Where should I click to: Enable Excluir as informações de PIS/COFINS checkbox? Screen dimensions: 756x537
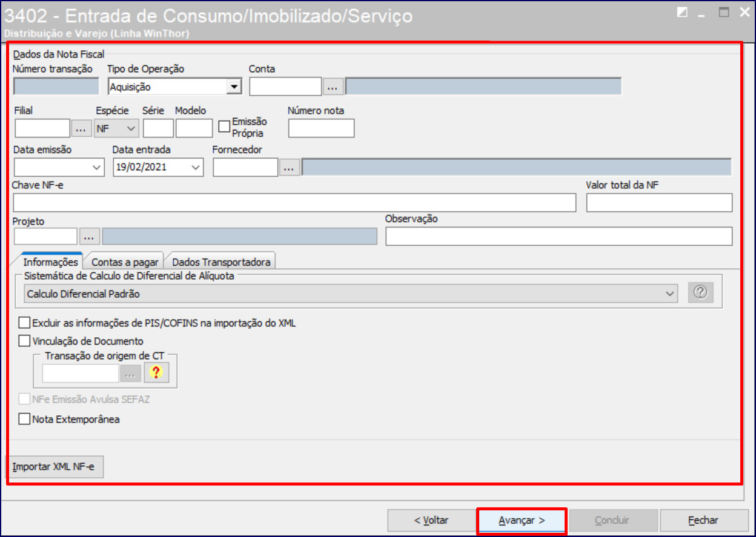click(x=24, y=323)
